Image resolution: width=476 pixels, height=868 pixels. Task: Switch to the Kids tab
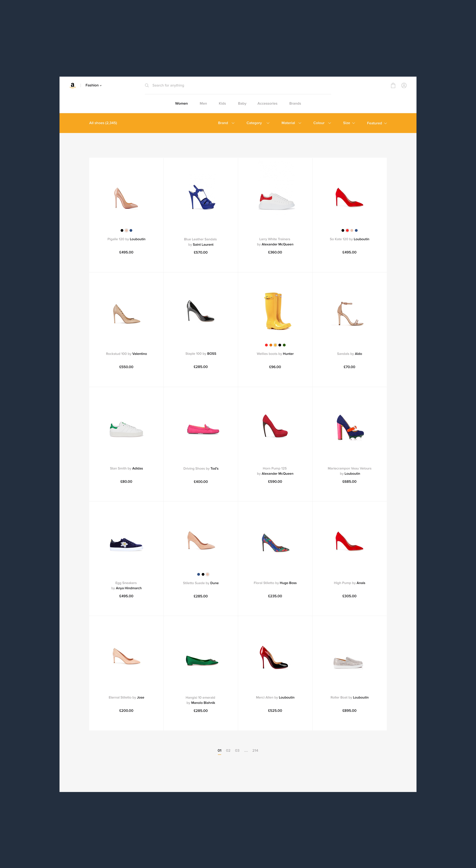point(222,103)
